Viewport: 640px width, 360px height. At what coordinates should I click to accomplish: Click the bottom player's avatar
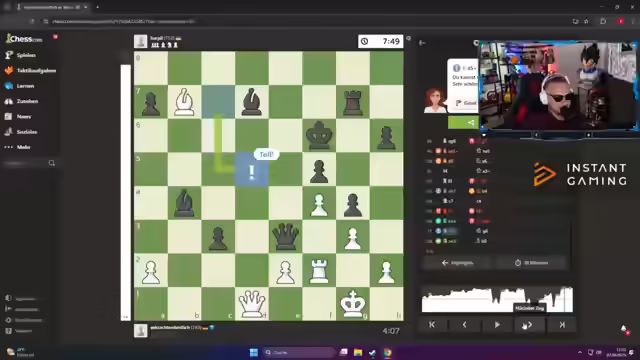(x=140, y=331)
